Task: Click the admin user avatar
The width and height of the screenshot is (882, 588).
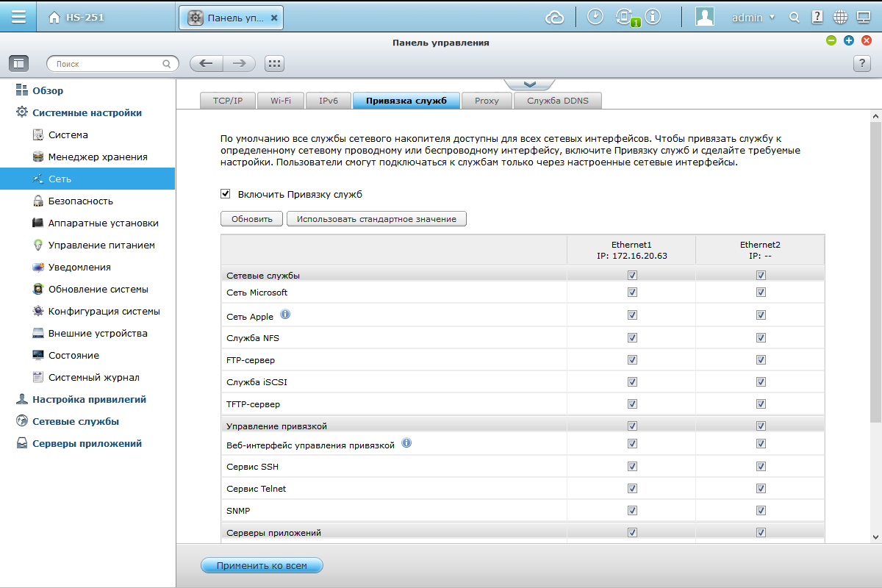Action: pyautogui.click(x=705, y=17)
